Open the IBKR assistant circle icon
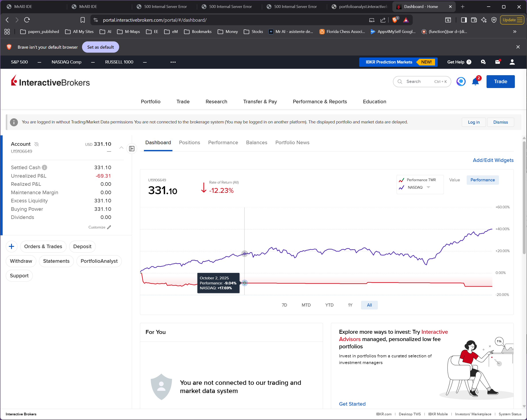 coord(461,81)
